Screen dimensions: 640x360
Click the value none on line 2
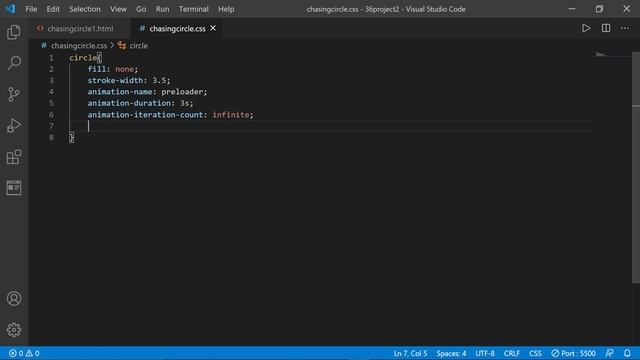point(124,69)
